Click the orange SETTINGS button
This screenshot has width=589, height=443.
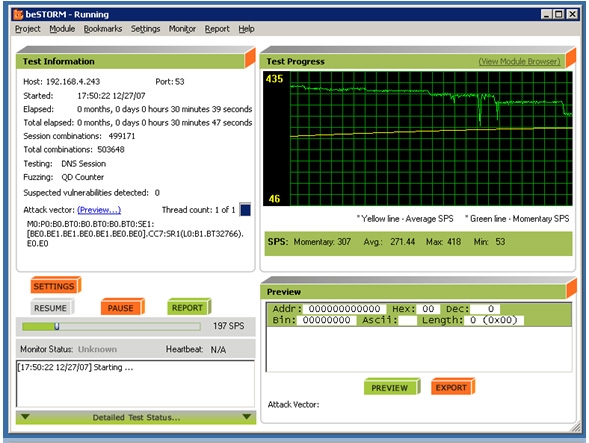pos(55,286)
